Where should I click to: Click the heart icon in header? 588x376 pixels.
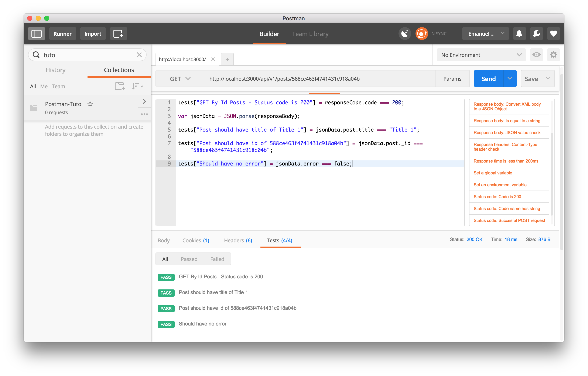pyautogui.click(x=553, y=34)
